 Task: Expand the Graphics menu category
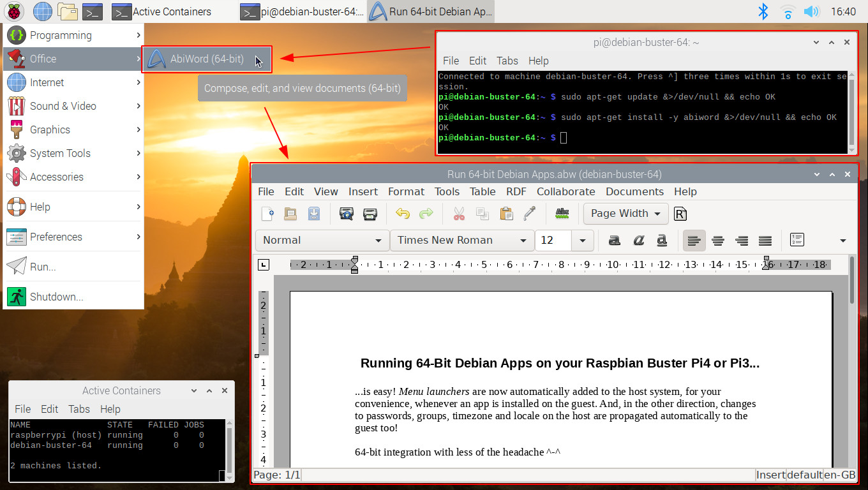pyautogui.click(x=73, y=130)
